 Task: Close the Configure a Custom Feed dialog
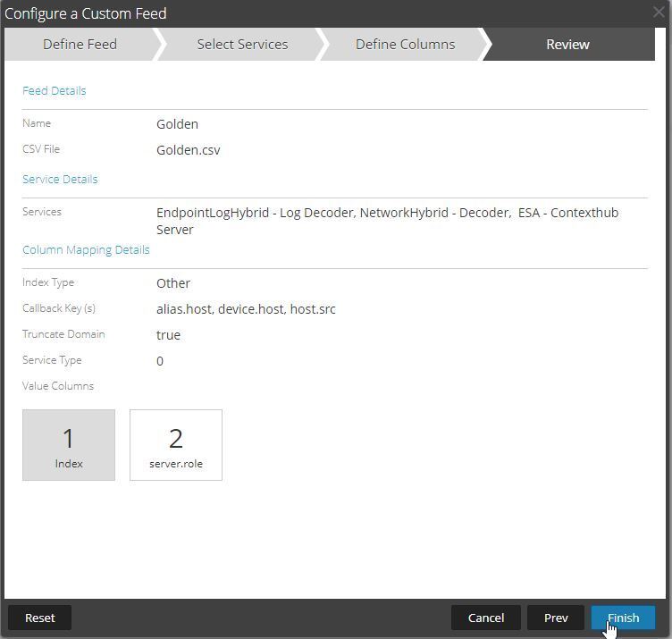[x=659, y=13]
